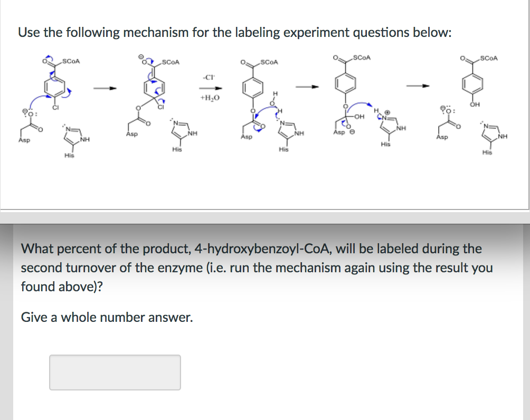Screen dimensions: 530x420
Task: Select the question text about second turnover
Action: [257, 268]
